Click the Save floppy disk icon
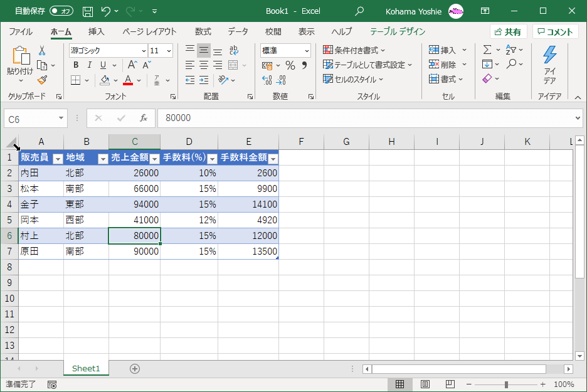This screenshot has height=392, width=587. 88,12
